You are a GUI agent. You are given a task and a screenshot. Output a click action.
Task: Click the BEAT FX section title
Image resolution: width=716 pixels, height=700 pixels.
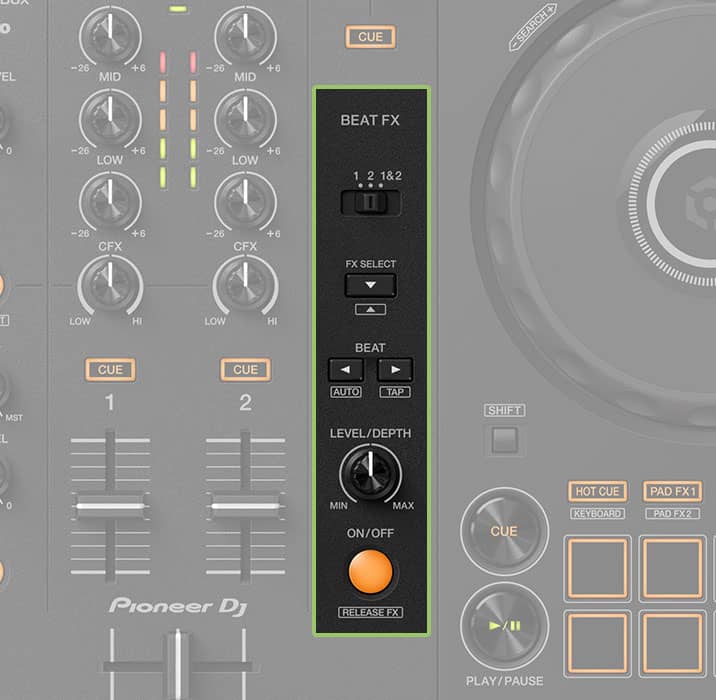[x=370, y=120]
